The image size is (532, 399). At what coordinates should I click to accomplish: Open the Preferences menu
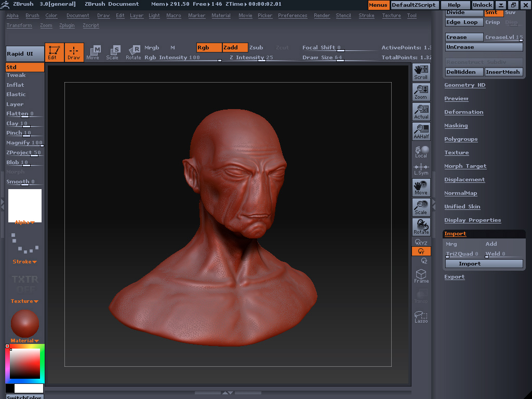[x=292, y=16]
